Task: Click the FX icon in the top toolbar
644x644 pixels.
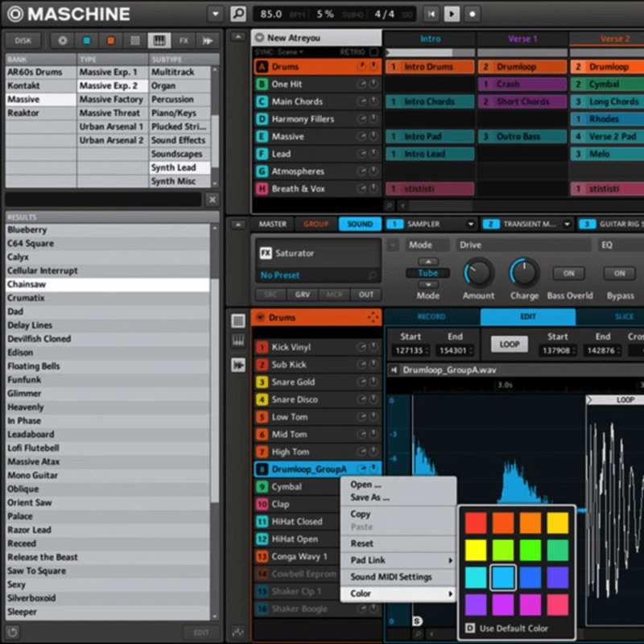Action: [183, 39]
